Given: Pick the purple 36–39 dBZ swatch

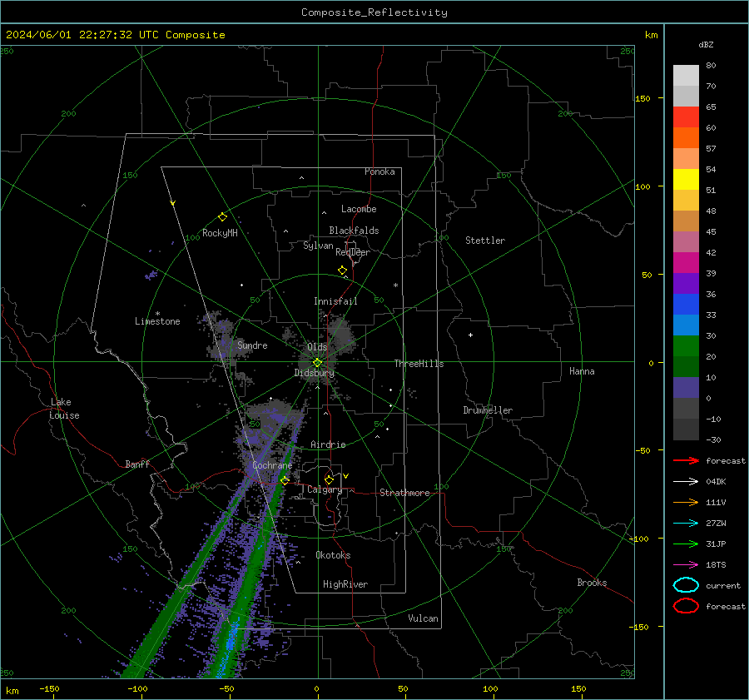Looking at the screenshot, I should 686,284.
